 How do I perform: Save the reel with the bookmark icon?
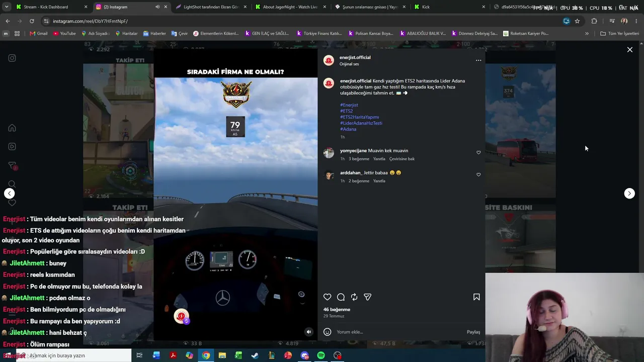pos(476,297)
